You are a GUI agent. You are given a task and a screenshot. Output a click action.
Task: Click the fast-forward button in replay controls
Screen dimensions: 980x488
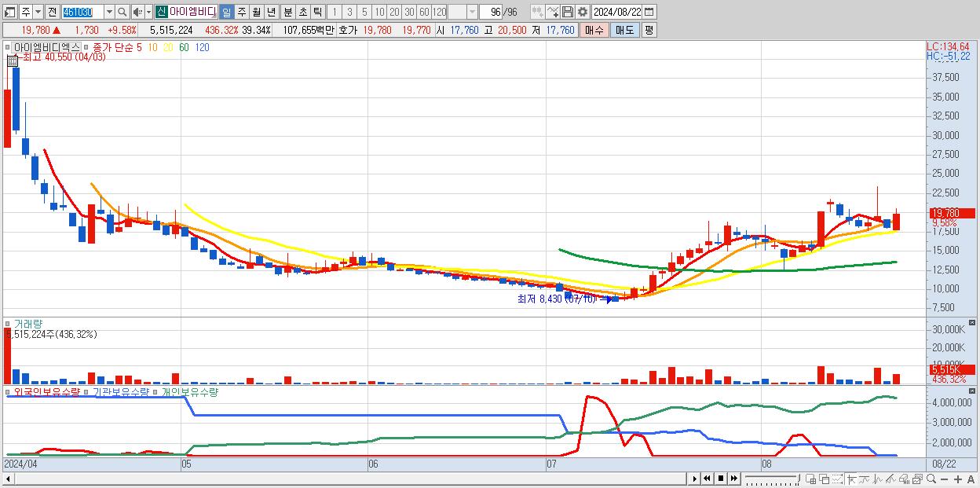pyautogui.click(x=733, y=479)
